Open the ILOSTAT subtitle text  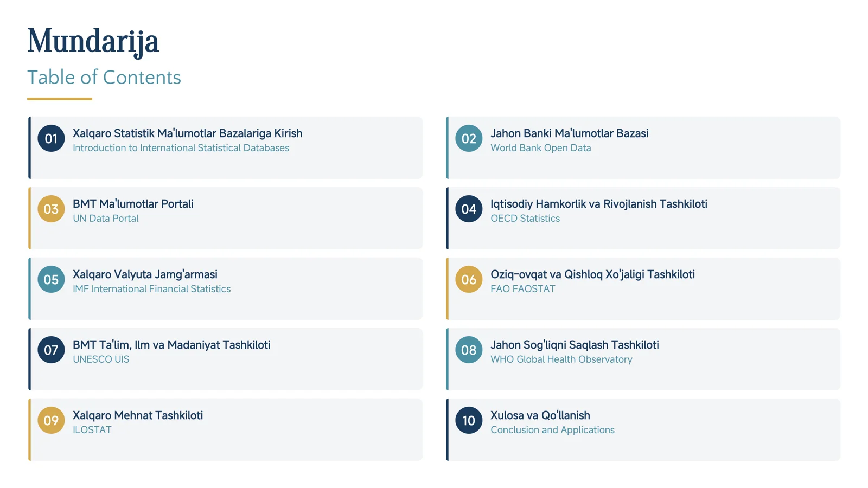click(x=92, y=430)
